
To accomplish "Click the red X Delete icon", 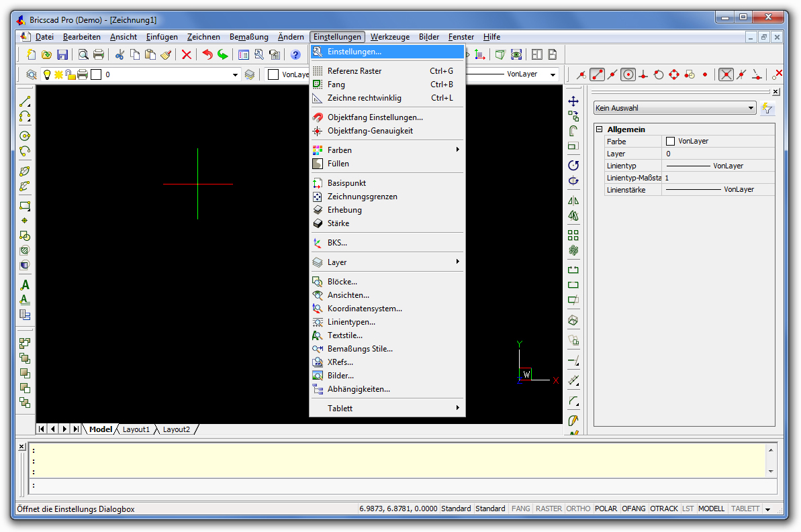I will pos(187,55).
